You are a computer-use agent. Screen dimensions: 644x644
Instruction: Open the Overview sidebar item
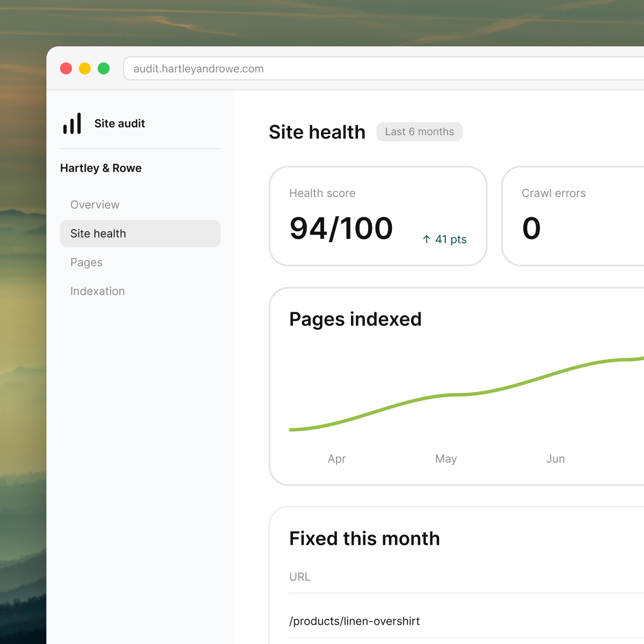pyautogui.click(x=140, y=205)
